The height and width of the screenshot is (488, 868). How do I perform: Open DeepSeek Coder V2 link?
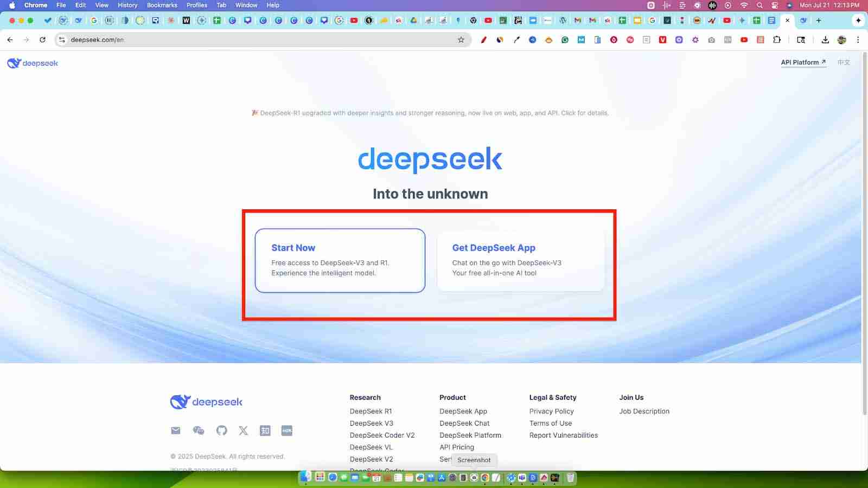382,435
